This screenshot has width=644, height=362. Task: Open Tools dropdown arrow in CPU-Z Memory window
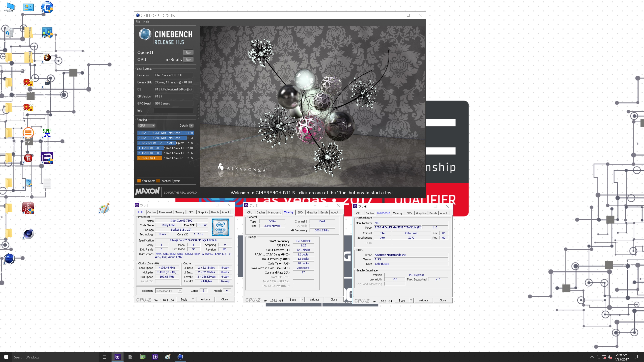pos(302,299)
